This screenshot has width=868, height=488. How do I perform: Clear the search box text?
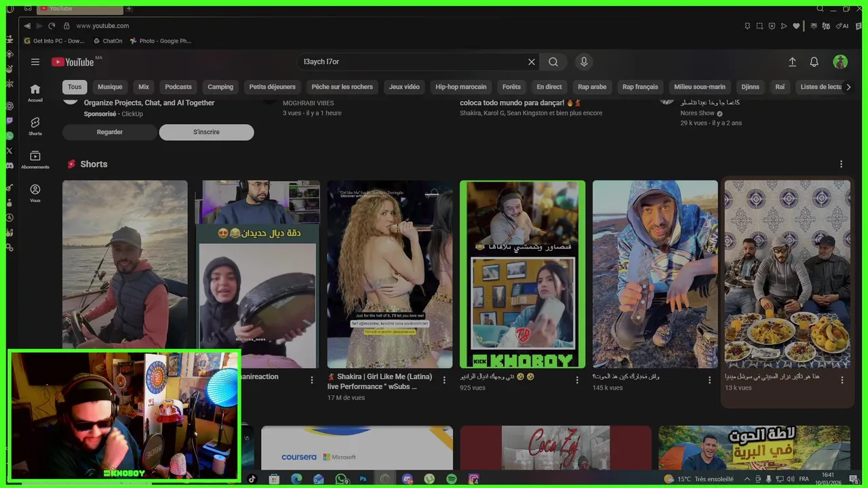tap(532, 62)
